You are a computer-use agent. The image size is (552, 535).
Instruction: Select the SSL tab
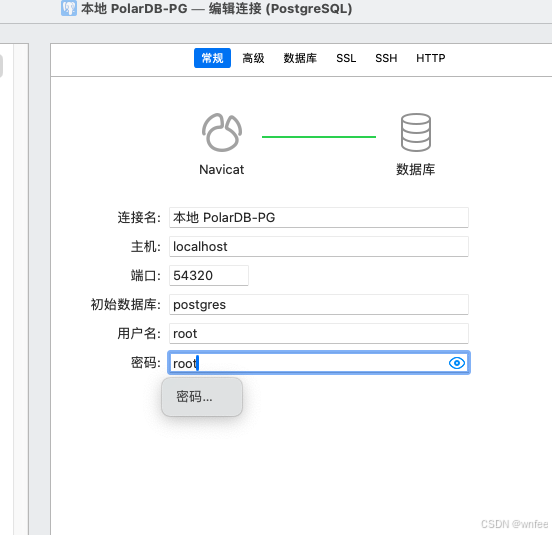(346, 58)
